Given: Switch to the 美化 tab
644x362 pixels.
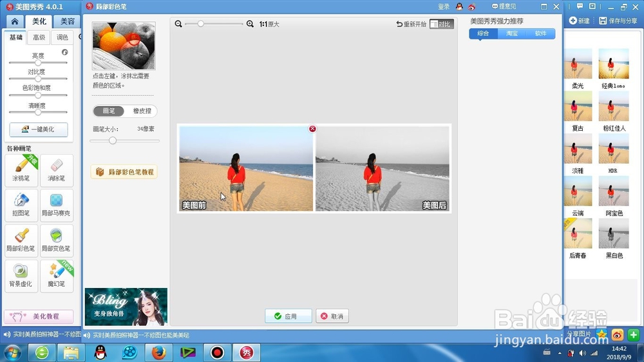Looking at the screenshot, I should click(x=39, y=21).
